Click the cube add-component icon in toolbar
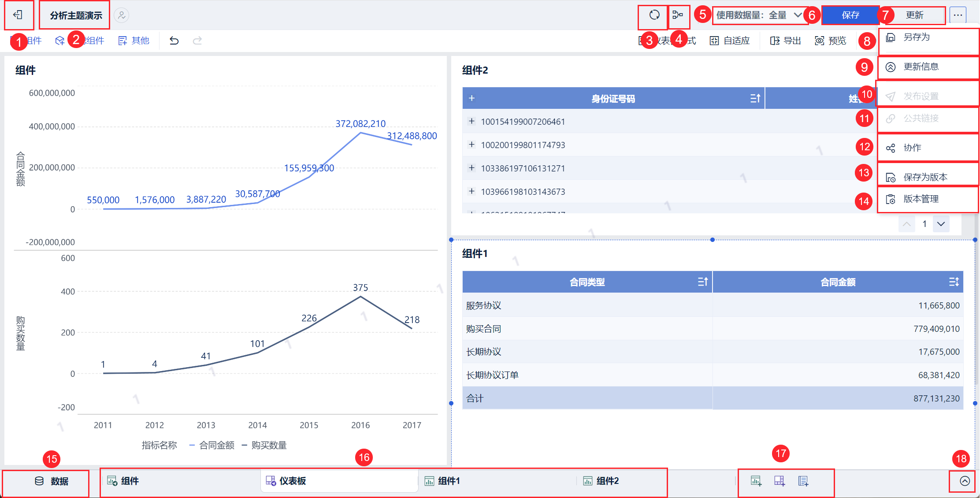This screenshot has height=498, width=980. (60, 41)
